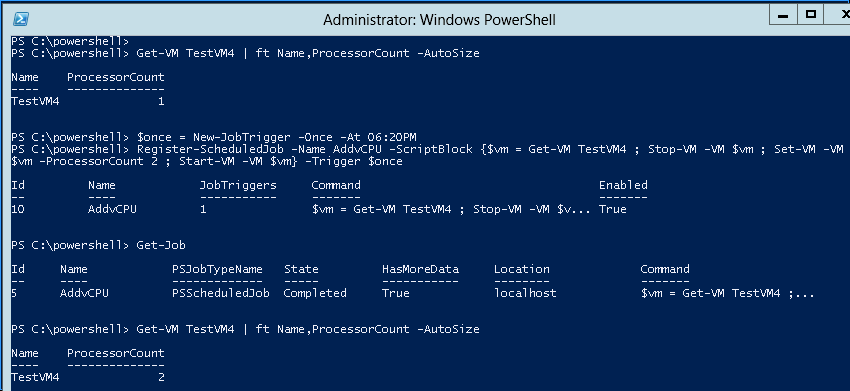Click the localhost location value

pos(525,293)
